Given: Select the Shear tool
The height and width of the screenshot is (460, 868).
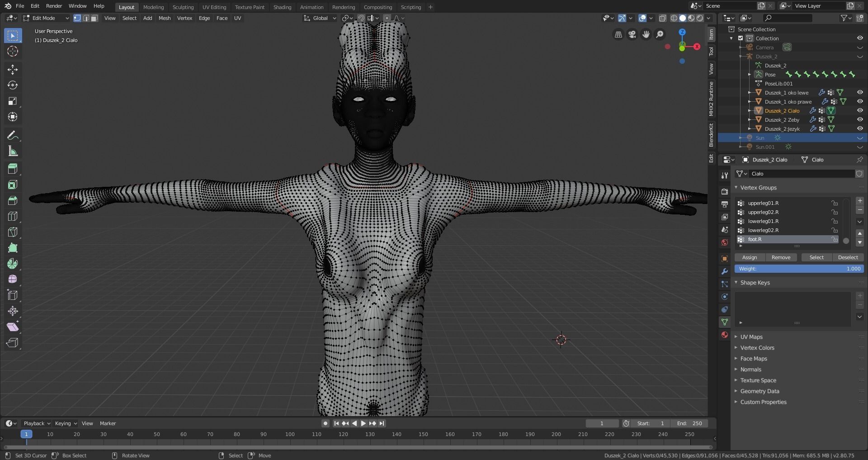Looking at the screenshot, I should coord(13,327).
